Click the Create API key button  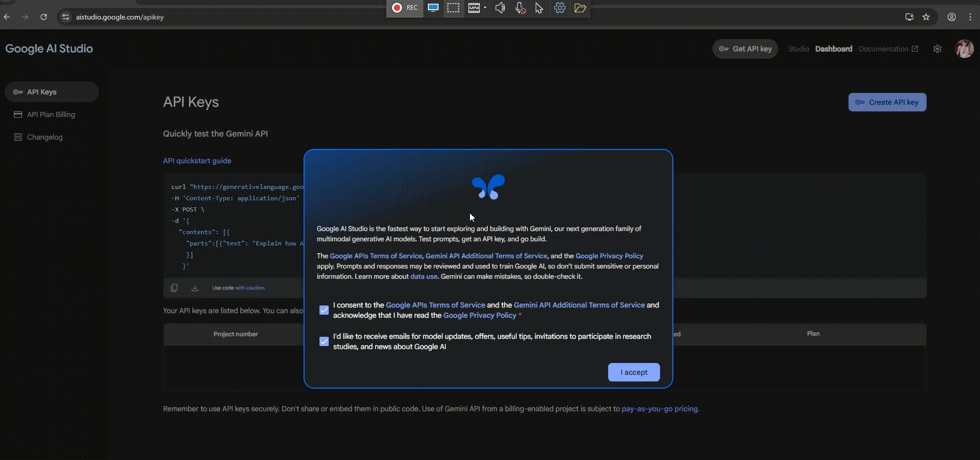click(887, 102)
